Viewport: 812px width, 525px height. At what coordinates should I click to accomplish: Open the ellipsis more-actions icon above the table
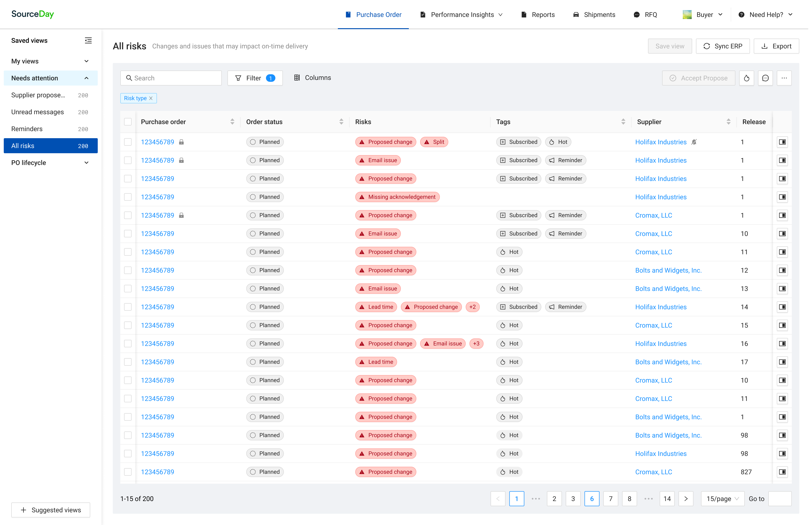784,78
